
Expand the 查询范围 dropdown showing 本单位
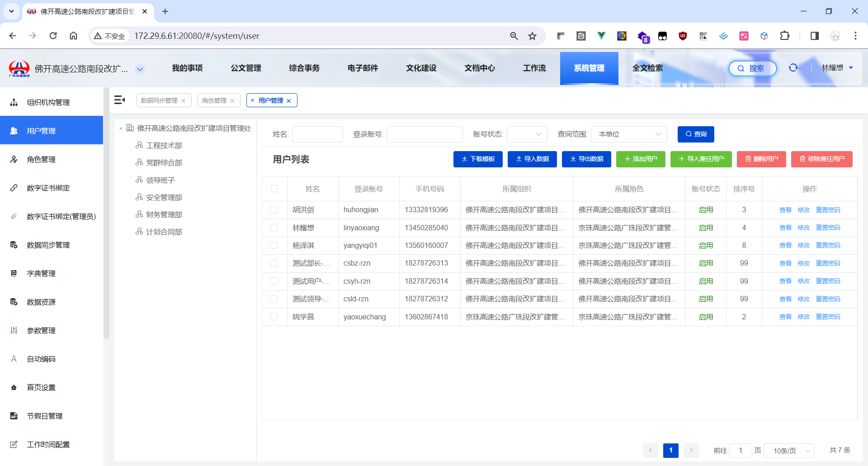(629, 134)
